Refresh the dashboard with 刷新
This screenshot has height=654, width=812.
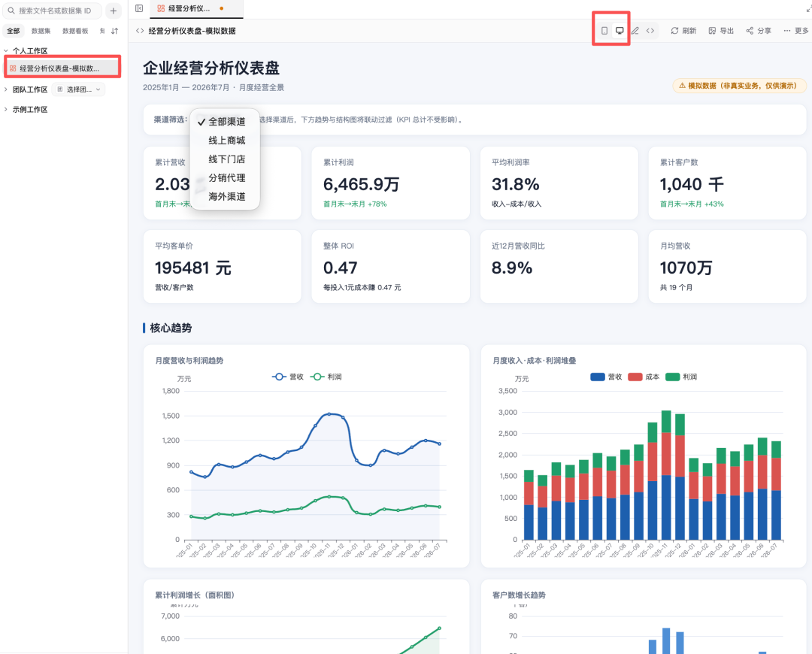click(683, 31)
